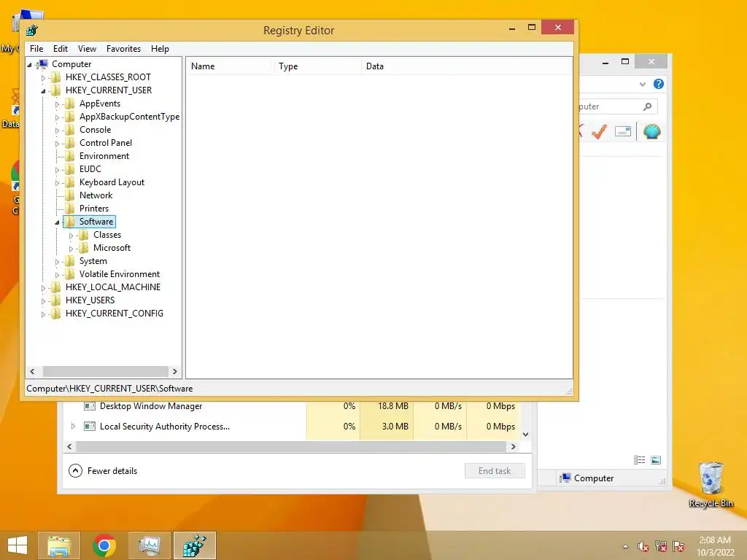Click Task Manager down scroll arrow
Image resolution: width=747 pixels, height=560 pixels.
point(525,435)
